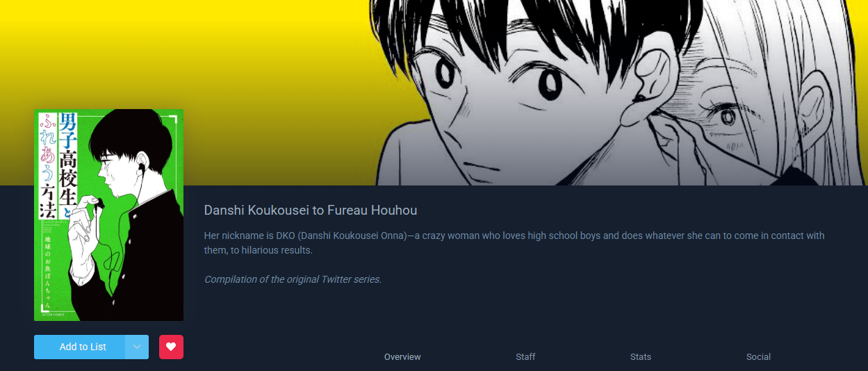Click the blonde girl in the banner image

coord(771,104)
